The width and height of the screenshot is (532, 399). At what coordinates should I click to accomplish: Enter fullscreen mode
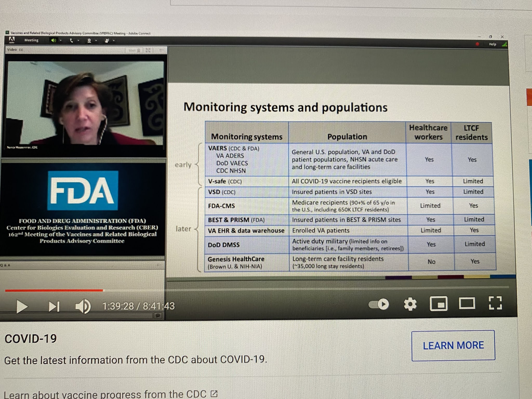click(x=495, y=303)
